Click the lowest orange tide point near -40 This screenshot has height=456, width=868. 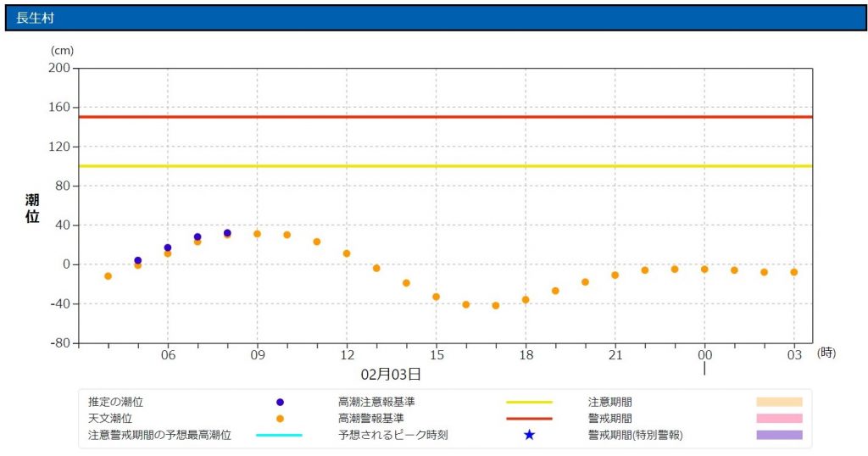click(x=496, y=305)
